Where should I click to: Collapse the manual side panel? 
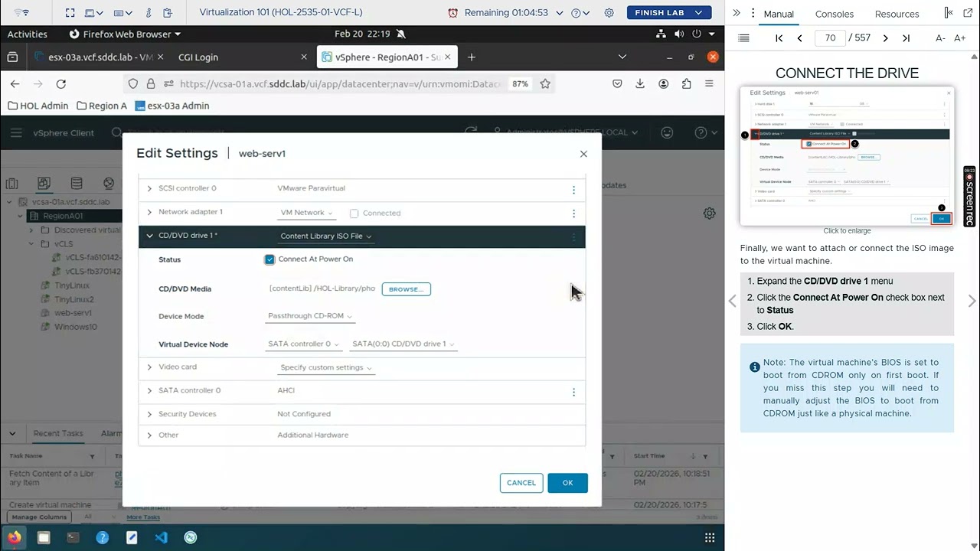click(737, 13)
